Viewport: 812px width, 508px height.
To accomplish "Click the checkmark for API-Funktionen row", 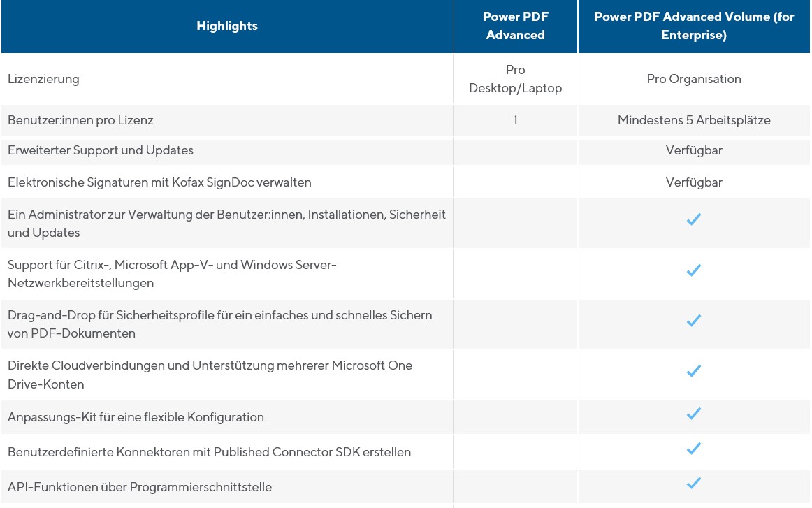I will [693, 483].
